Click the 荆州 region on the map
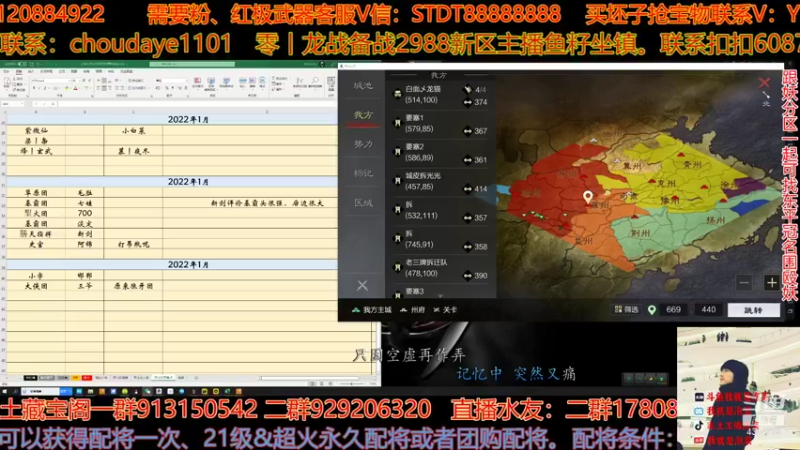The height and width of the screenshot is (450, 800). [x=641, y=233]
